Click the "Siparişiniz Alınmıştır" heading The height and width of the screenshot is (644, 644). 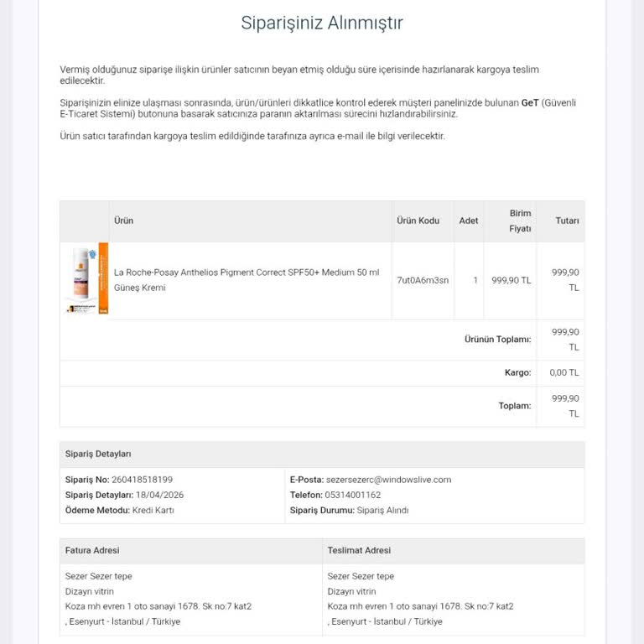click(x=322, y=23)
